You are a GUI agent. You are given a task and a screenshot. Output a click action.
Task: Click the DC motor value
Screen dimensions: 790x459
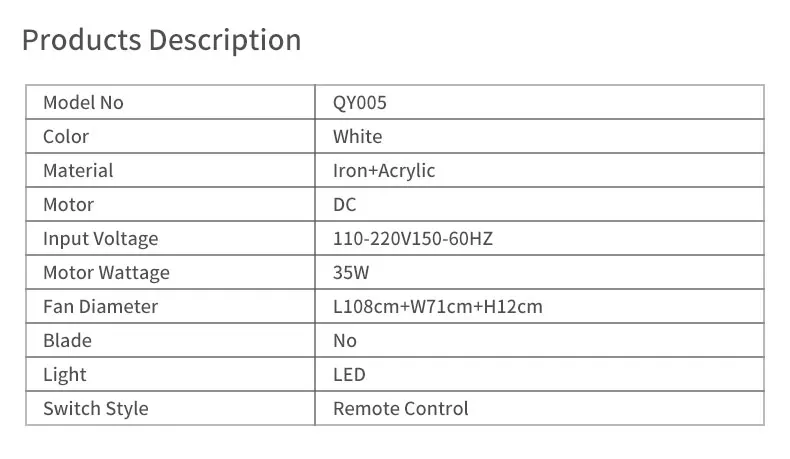pos(344,204)
